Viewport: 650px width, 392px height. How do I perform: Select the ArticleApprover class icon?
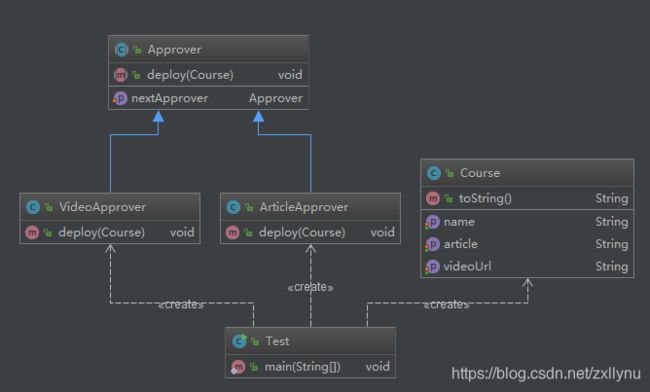tap(233, 207)
